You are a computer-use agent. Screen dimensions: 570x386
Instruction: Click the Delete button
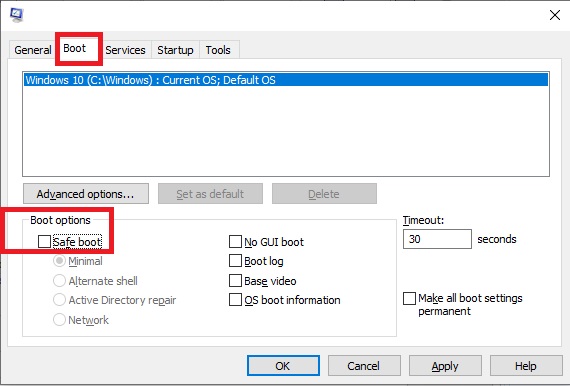324,194
